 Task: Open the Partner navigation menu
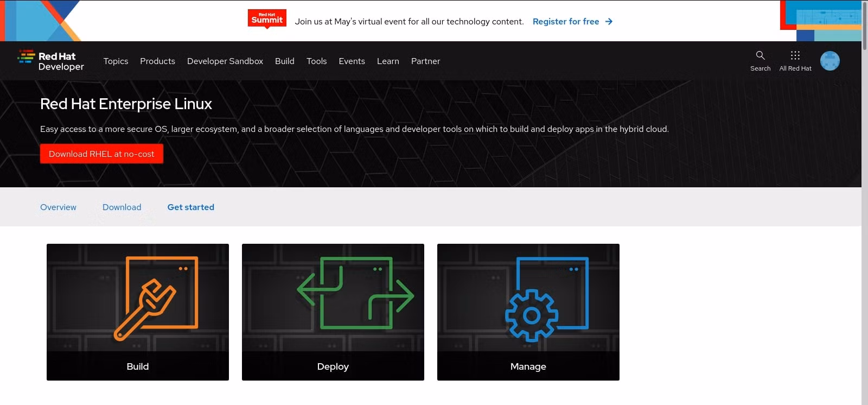pyautogui.click(x=425, y=61)
